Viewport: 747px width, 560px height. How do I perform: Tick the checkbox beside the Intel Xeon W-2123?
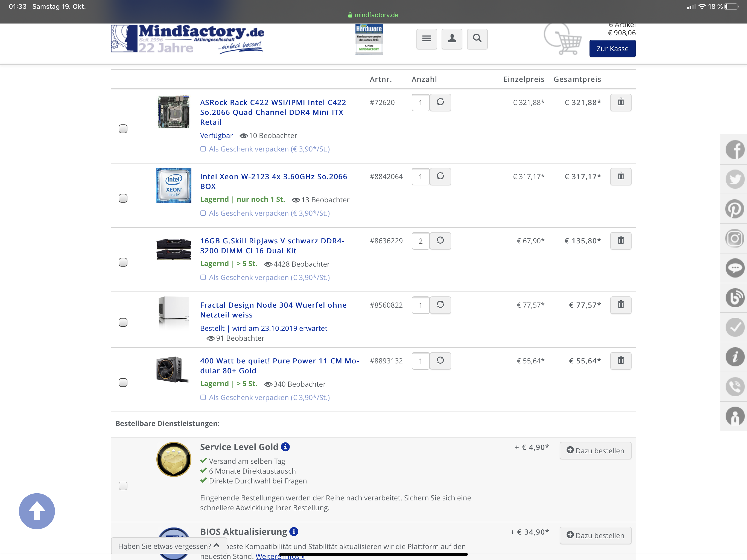[x=123, y=198]
